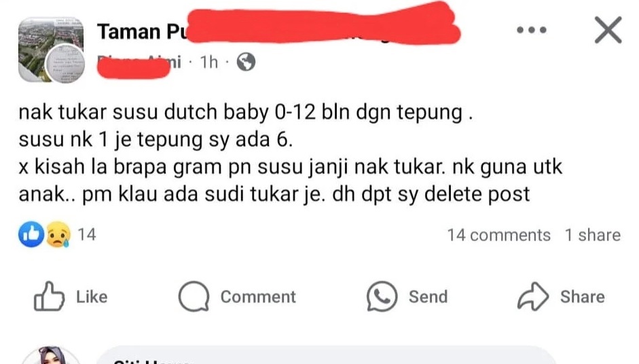This screenshot has width=639, height=364.
Task: Open the poster's small round profile picture
Action: point(65,64)
